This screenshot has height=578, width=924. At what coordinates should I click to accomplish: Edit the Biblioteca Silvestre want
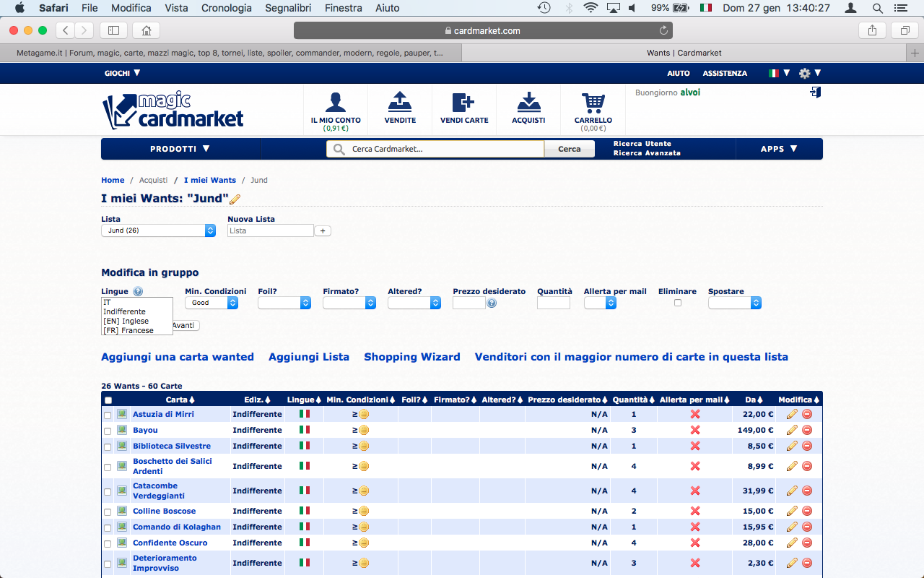tap(792, 446)
